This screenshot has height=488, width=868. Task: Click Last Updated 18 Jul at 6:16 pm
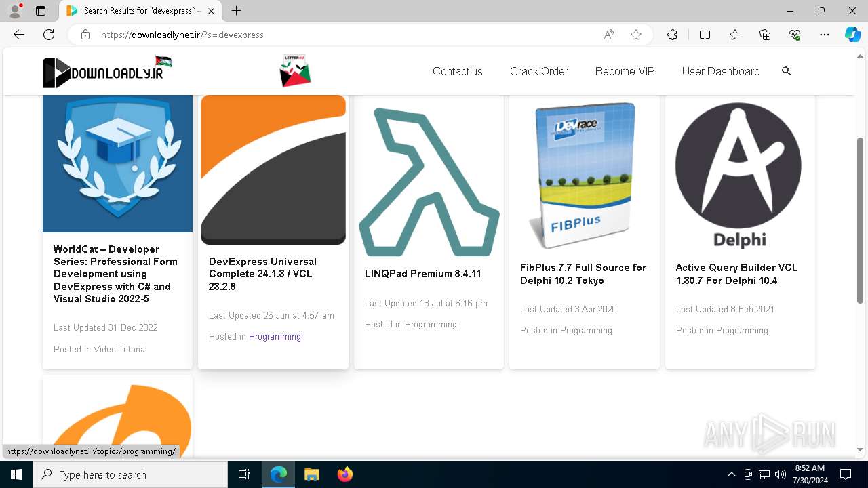[x=426, y=303]
